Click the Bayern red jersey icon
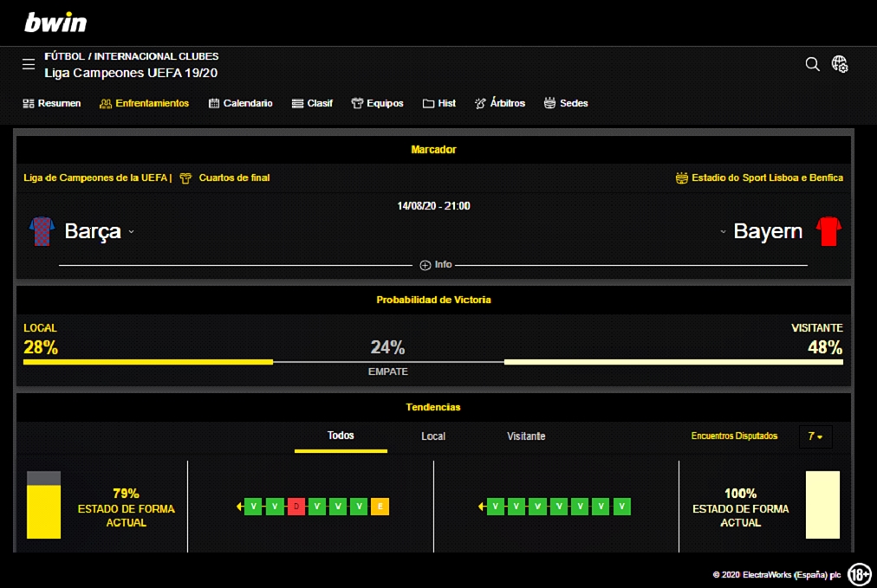Viewport: 877px width, 588px height. (x=828, y=231)
